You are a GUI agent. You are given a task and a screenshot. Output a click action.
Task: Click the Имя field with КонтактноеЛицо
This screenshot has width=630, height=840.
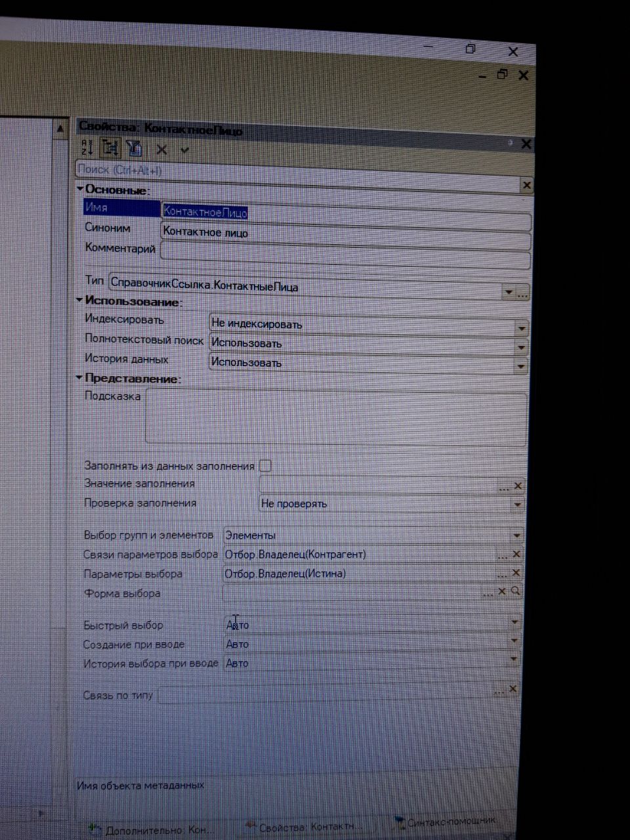coord(345,214)
